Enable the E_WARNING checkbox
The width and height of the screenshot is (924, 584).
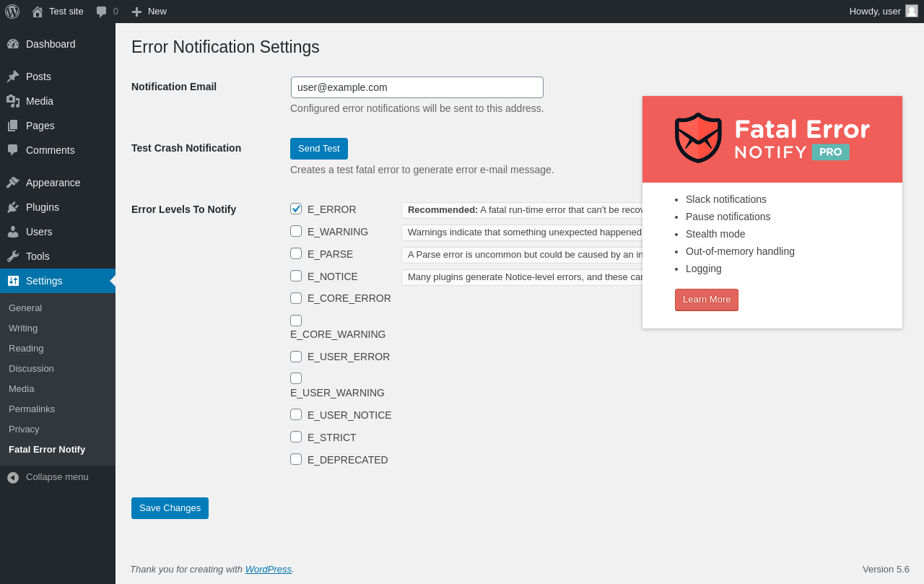(296, 231)
